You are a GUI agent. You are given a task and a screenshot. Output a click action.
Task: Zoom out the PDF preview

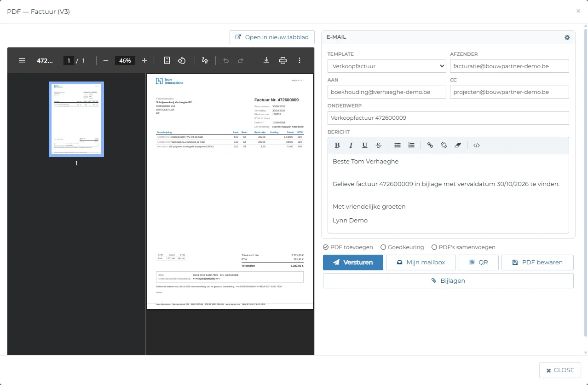point(106,60)
